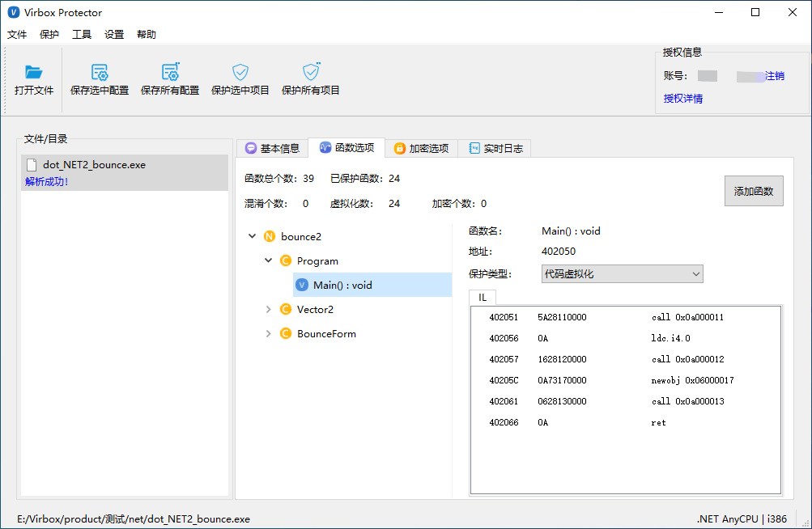Click 保护所有项目 protect all items icon
The width and height of the screenshot is (812, 529).
pyautogui.click(x=311, y=73)
